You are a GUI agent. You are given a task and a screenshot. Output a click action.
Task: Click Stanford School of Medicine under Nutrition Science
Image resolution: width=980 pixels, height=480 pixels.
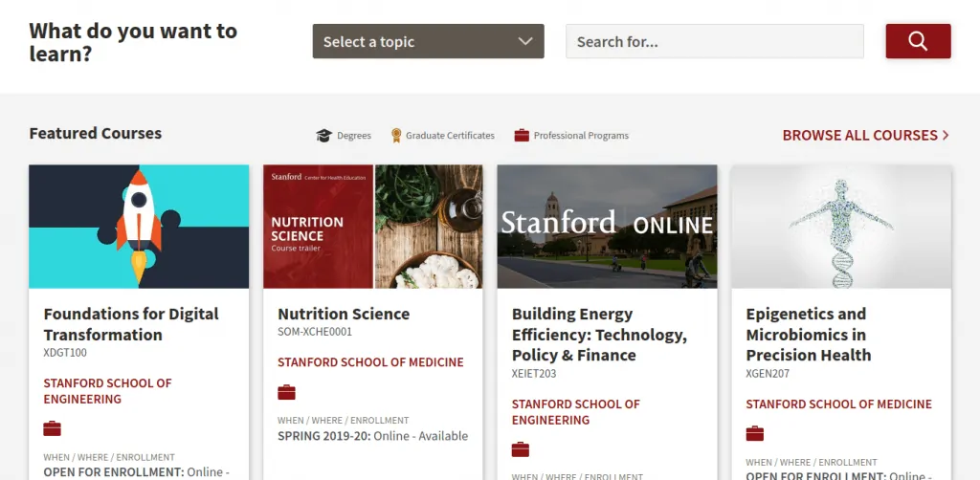[x=370, y=362]
